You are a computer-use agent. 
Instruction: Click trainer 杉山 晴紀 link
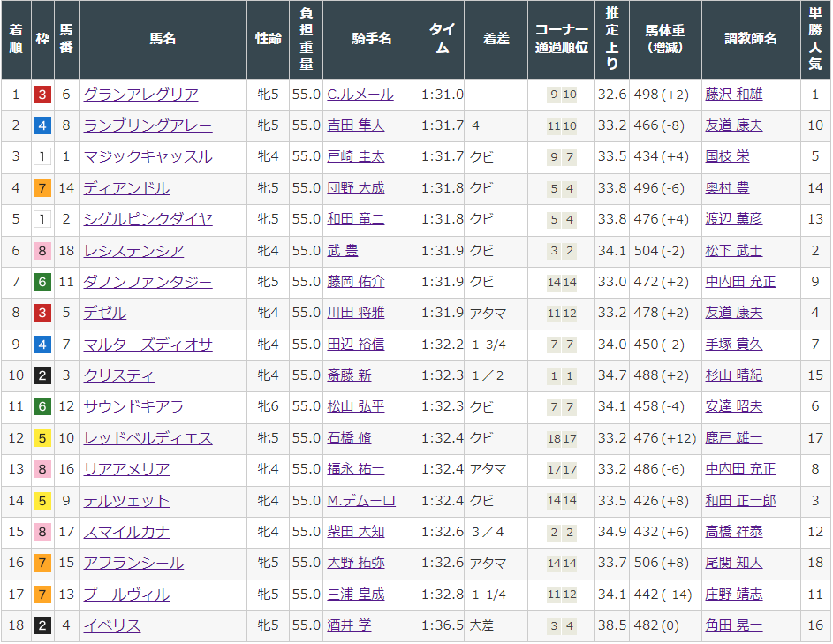click(x=734, y=375)
